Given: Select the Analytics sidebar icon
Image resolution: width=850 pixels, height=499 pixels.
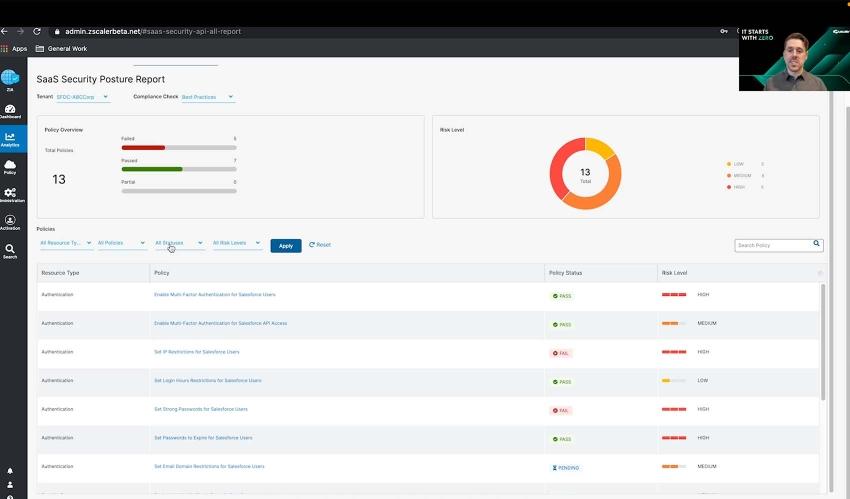Looking at the screenshot, I should [x=10, y=139].
